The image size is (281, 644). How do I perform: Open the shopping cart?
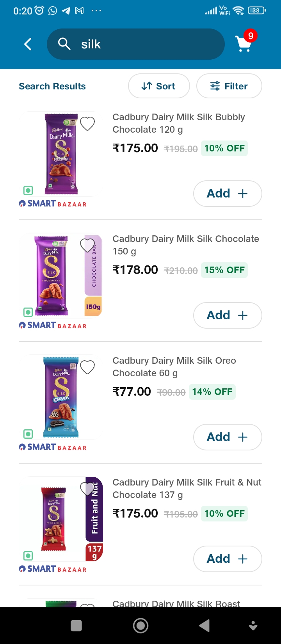coord(243,43)
